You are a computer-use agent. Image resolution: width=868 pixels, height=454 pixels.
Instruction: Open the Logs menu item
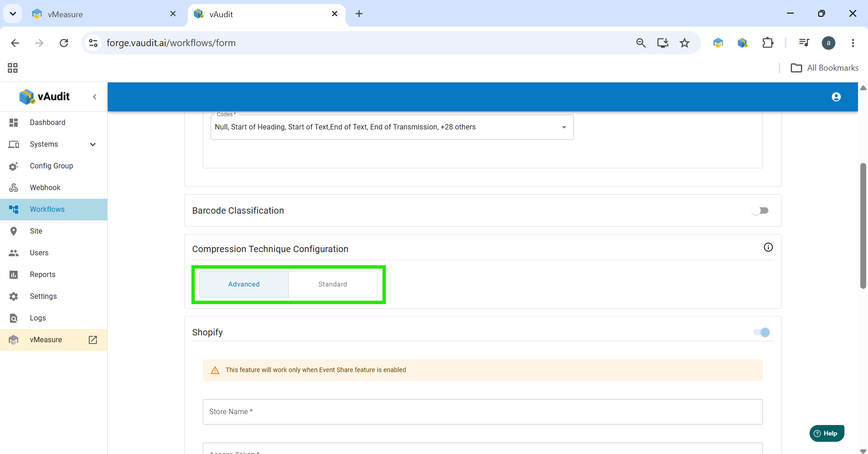[53, 318]
